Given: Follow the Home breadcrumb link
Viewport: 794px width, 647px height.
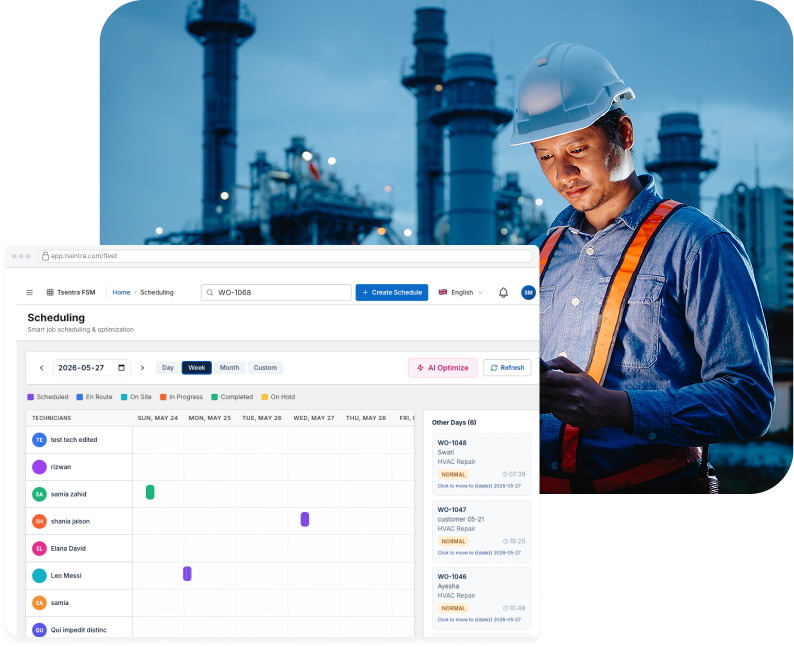Looking at the screenshot, I should (x=121, y=292).
